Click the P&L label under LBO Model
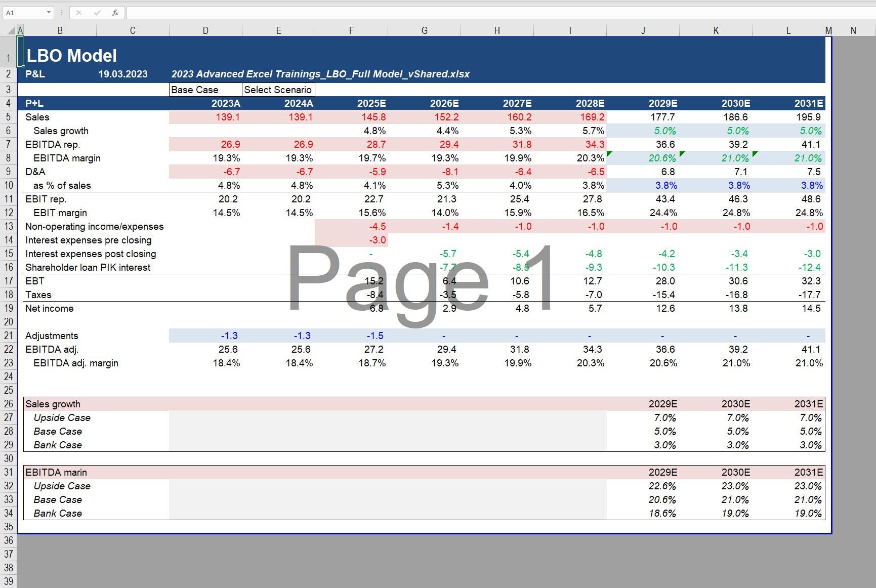The width and height of the screenshot is (876, 588). tap(34, 74)
